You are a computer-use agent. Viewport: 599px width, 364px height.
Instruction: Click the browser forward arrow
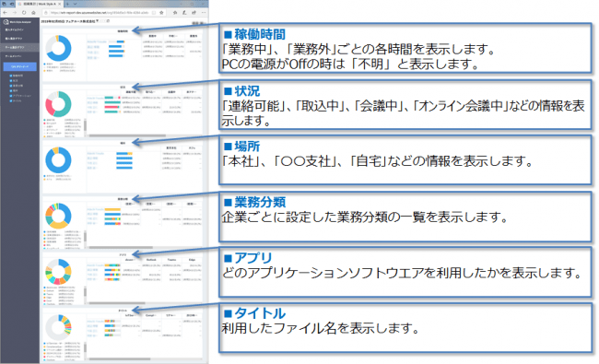[15, 13]
